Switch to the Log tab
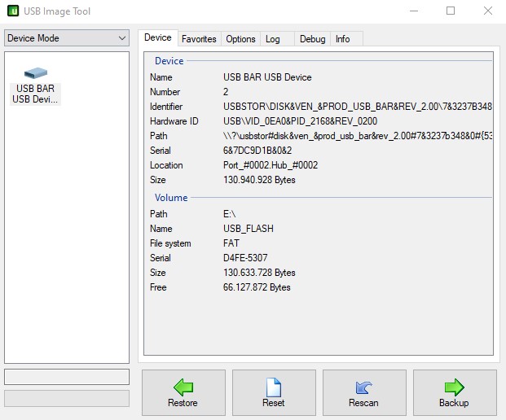The height and width of the screenshot is (420, 506). tap(273, 39)
